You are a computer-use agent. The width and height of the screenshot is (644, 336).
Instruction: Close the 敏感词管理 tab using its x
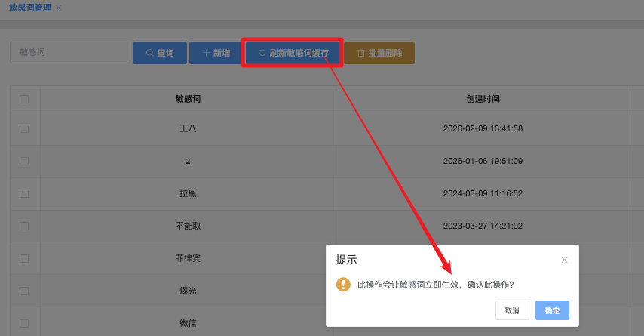click(59, 8)
